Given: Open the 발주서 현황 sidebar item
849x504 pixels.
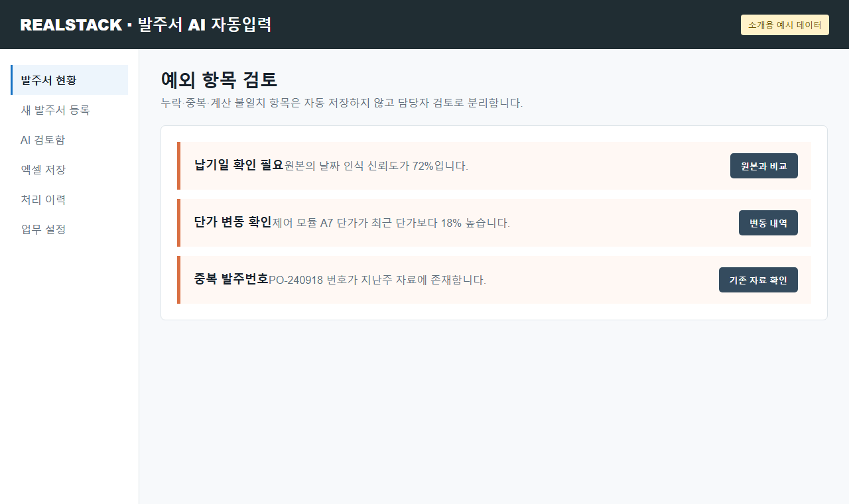Looking at the screenshot, I should pyautogui.click(x=69, y=80).
